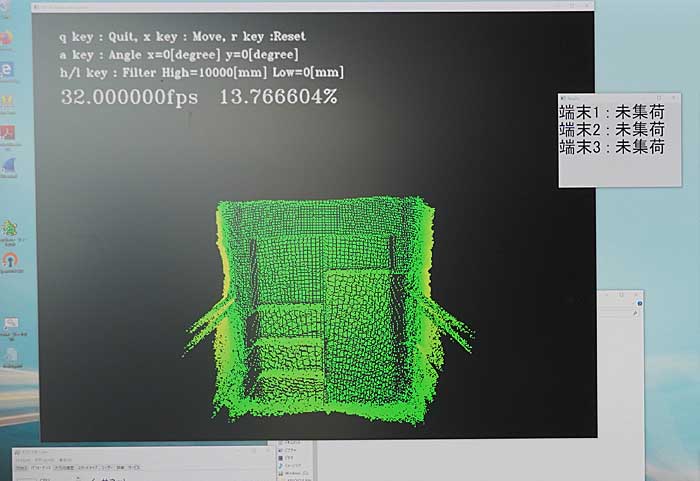This screenshot has height=481, width=700.
Task: Click the green point cloud in viewer
Action: (x=329, y=309)
